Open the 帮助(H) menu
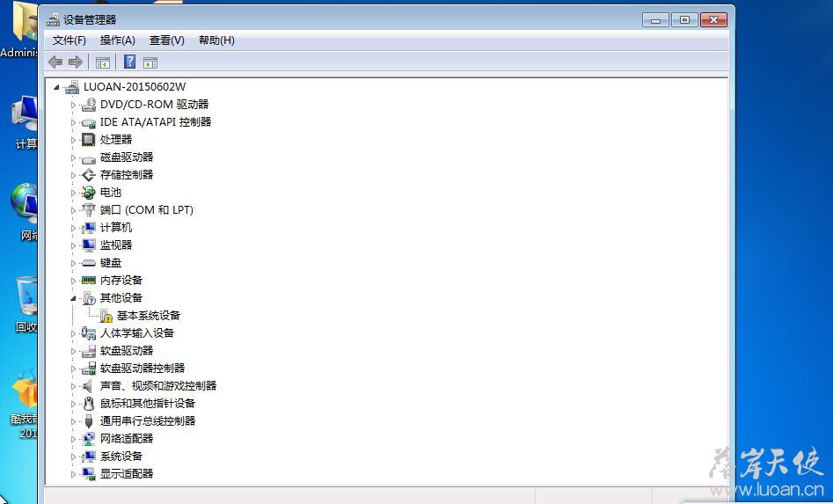This screenshot has width=833, height=504. click(x=216, y=40)
